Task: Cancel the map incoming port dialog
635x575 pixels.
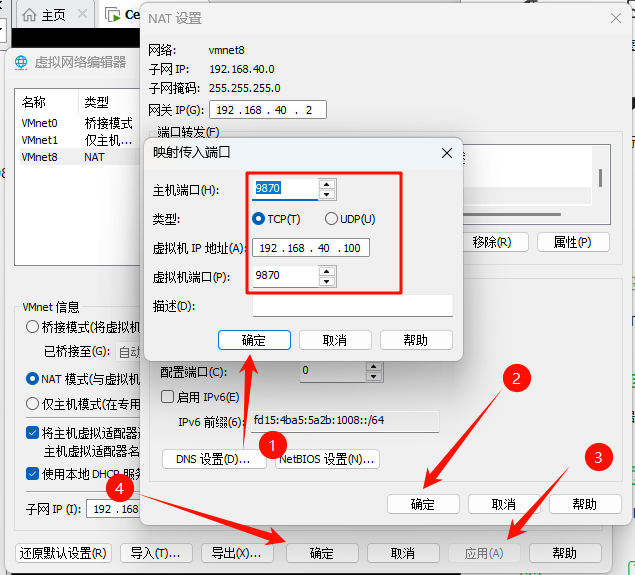Action: click(x=335, y=340)
